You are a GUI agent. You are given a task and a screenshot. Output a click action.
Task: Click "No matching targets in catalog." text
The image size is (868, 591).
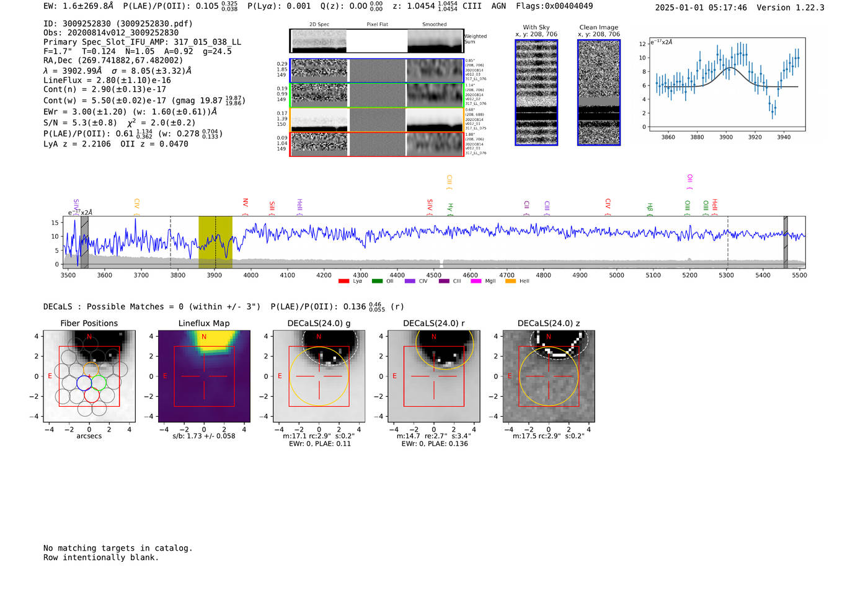coord(118,548)
